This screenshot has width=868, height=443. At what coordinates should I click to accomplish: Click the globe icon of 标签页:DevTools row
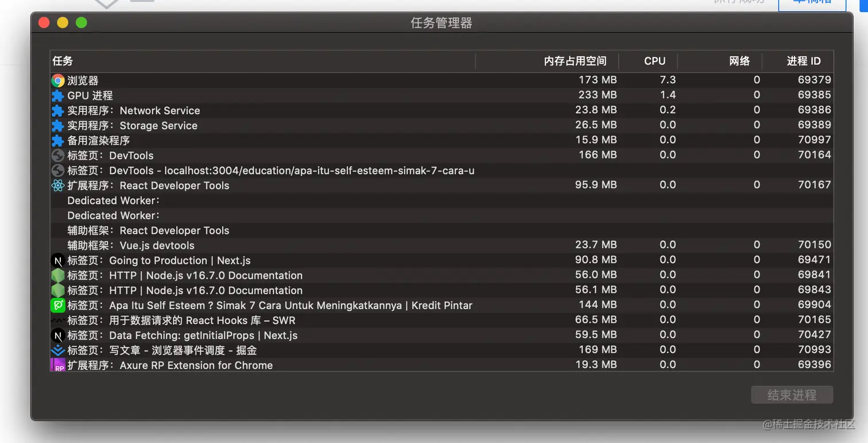coord(57,155)
